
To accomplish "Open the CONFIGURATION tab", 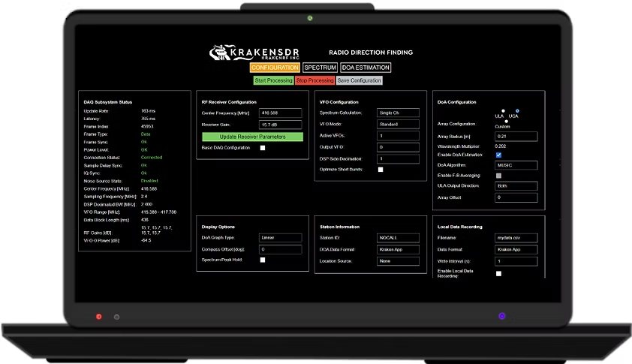I will click(x=275, y=68).
